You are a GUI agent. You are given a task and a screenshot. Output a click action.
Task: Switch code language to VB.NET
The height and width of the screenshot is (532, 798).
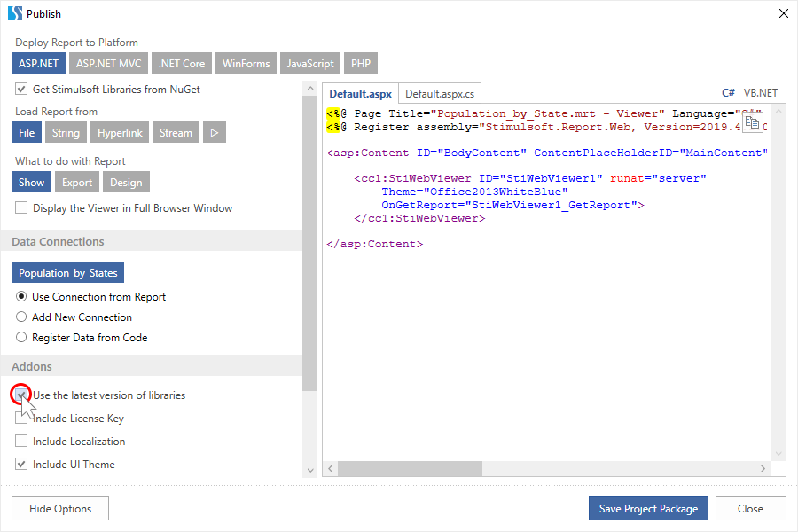coord(760,93)
